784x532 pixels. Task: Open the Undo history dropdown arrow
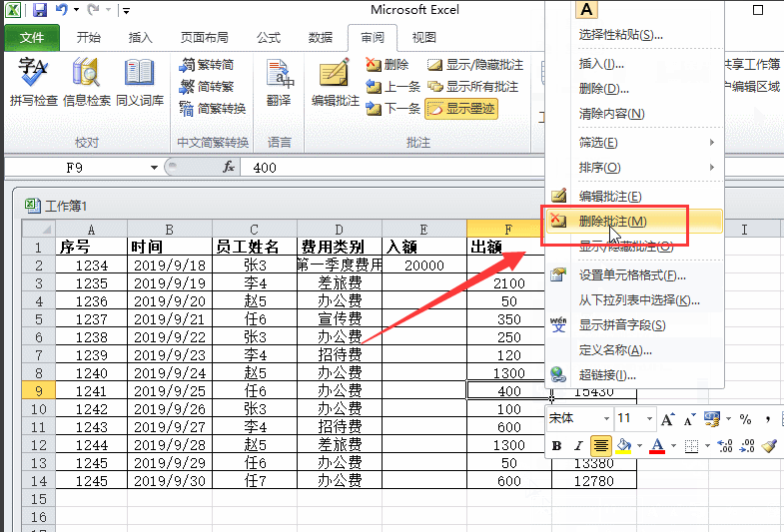76,10
